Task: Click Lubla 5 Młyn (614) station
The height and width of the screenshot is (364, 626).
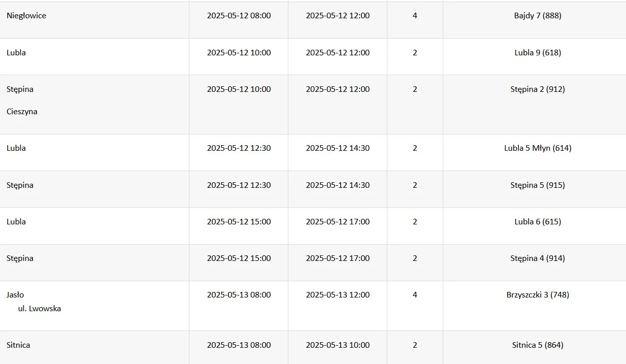Action: point(538,148)
